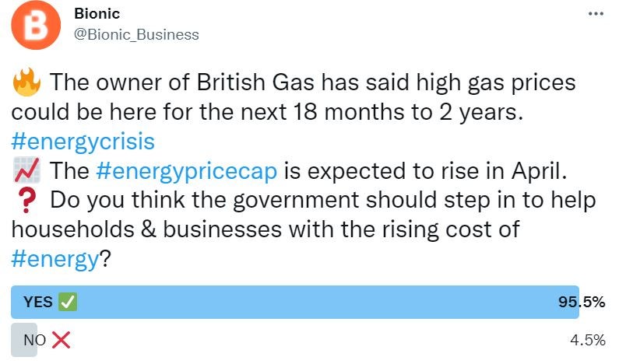Click the government help question text
Screen dimensions: 619x364
(304, 229)
